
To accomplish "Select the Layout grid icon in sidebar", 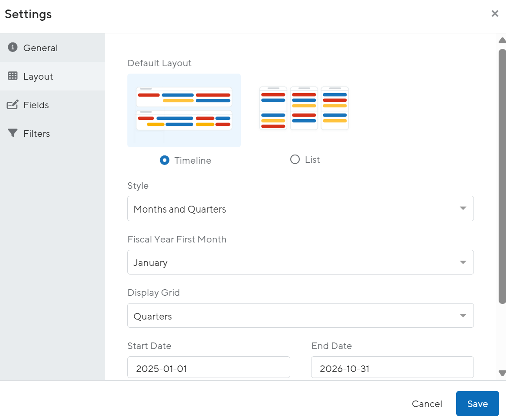I will 13,76.
